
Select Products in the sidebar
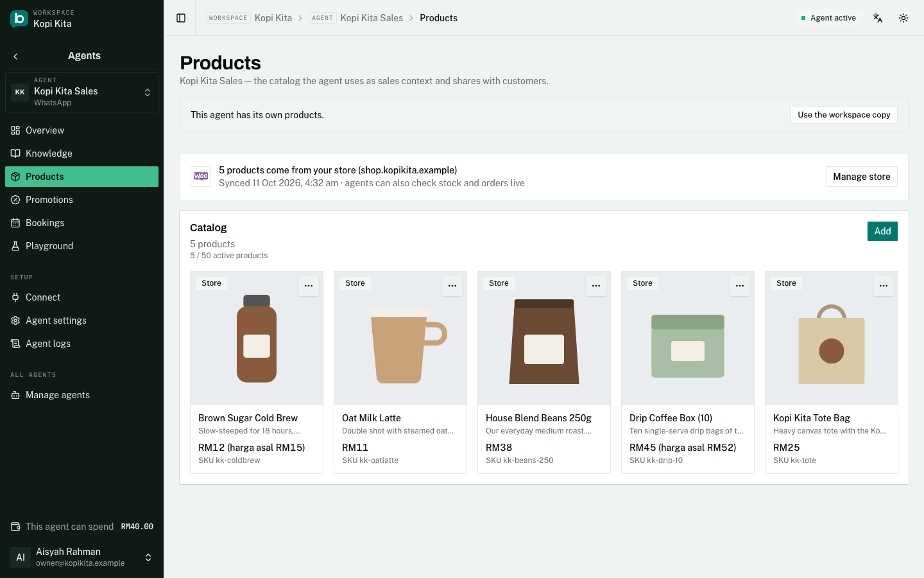[81, 177]
